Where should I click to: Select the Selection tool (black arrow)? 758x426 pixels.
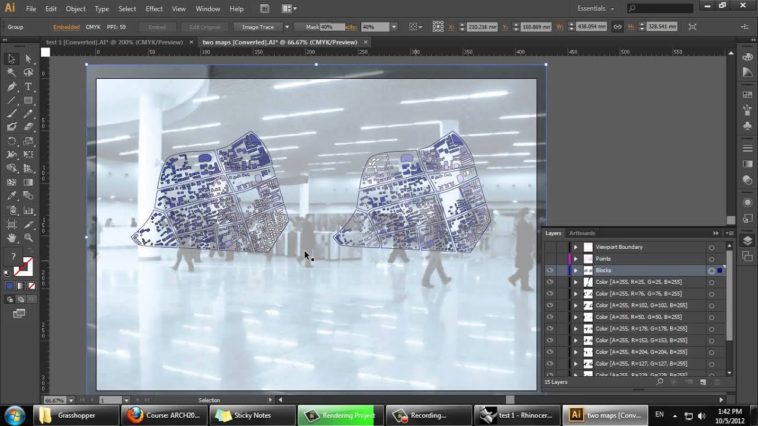[12, 59]
